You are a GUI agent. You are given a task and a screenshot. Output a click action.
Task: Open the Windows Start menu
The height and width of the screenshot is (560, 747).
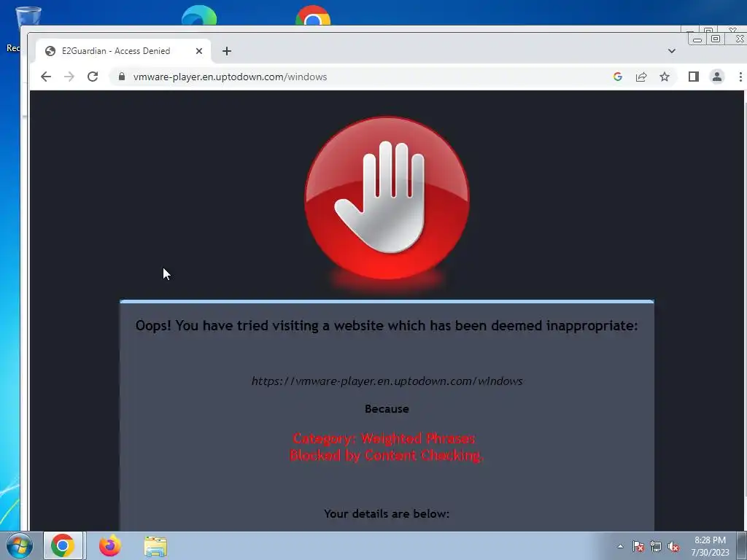pos(20,545)
